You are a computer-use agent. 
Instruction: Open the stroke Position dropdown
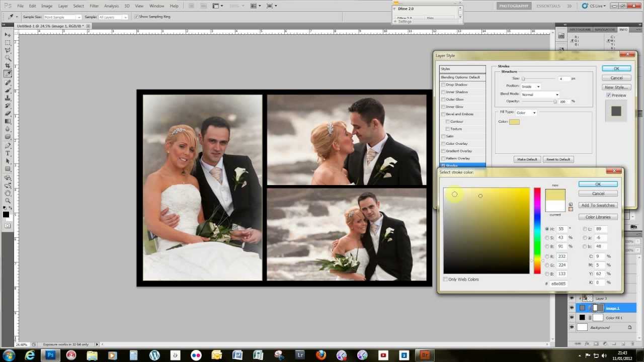pyautogui.click(x=530, y=86)
